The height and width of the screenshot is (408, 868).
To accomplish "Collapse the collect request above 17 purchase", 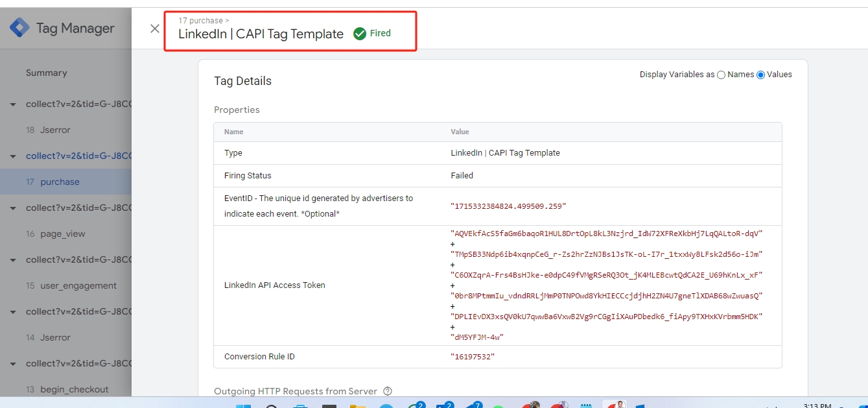I will coord(13,156).
